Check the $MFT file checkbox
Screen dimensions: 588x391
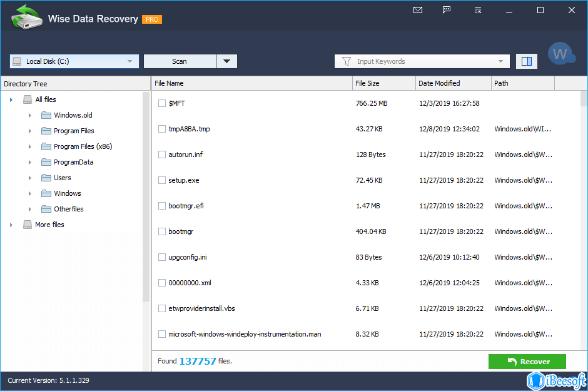(162, 103)
